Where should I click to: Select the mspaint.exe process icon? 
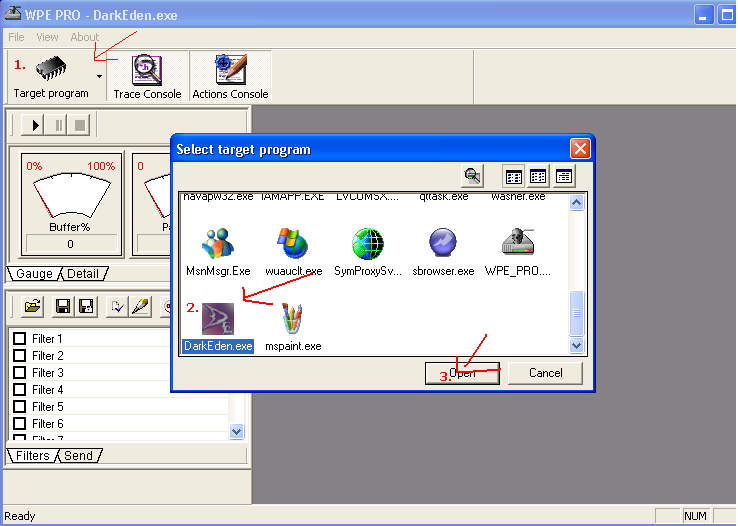(x=293, y=320)
